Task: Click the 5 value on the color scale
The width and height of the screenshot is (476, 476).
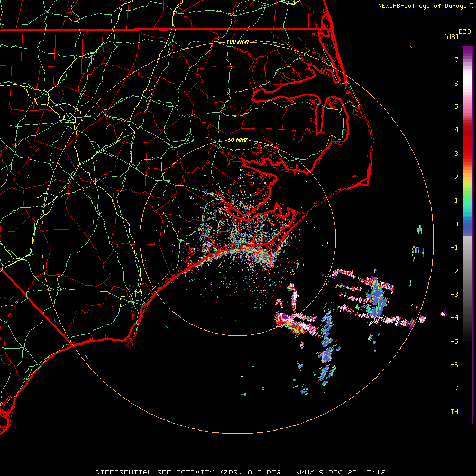Action: [456, 106]
